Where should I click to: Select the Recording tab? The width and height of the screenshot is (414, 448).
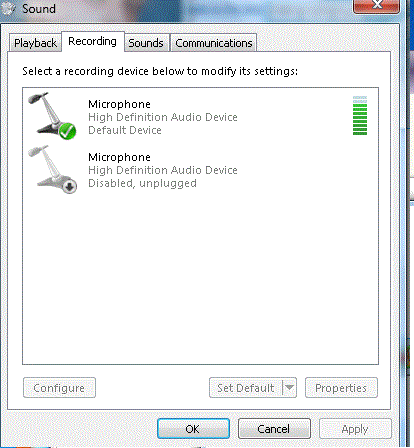(x=92, y=42)
